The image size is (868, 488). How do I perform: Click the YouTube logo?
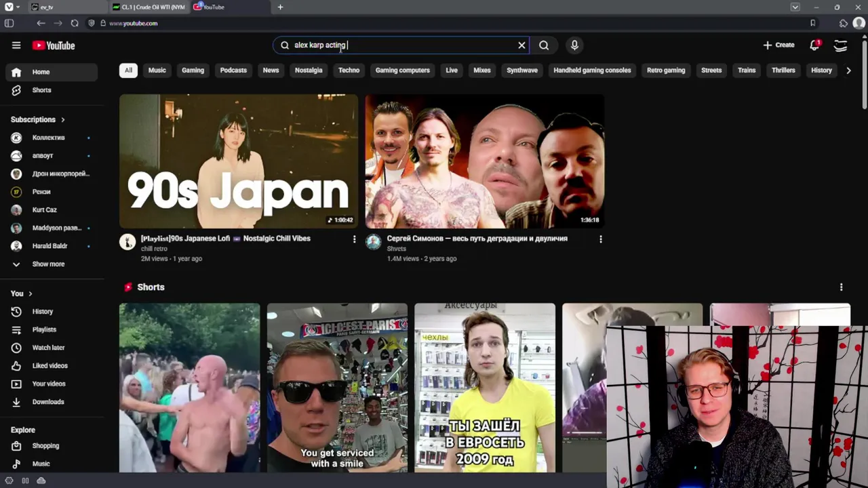point(54,45)
